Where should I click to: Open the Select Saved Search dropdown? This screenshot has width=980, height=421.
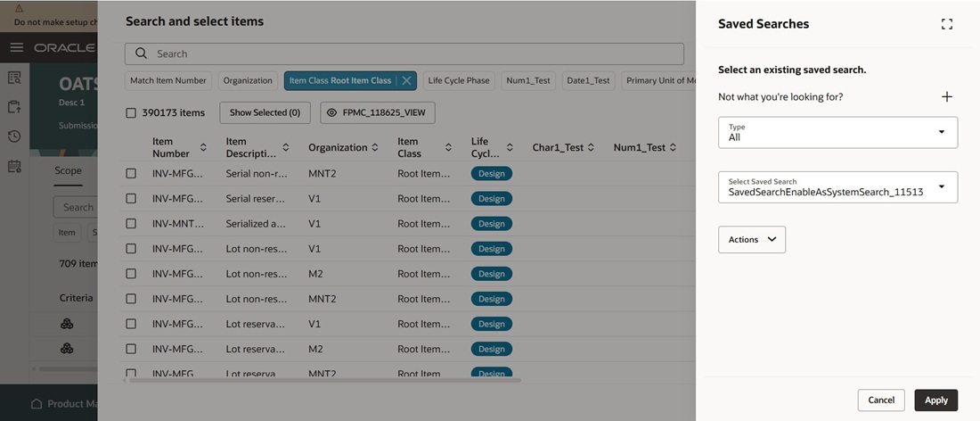(x=837, y=187)
